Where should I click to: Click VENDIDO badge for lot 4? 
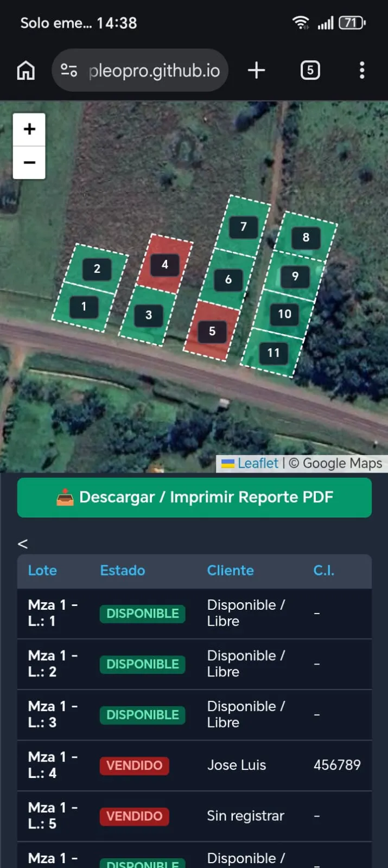point(135,765)
